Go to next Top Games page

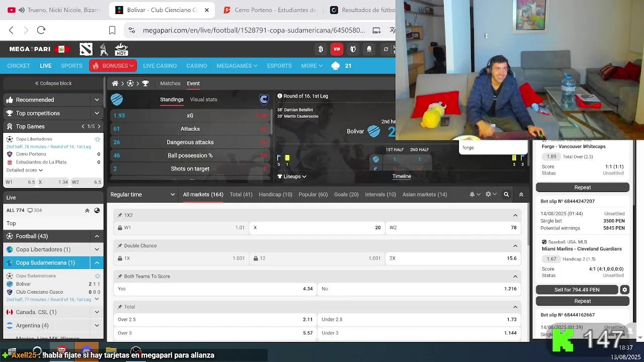(x=99, y=127)
